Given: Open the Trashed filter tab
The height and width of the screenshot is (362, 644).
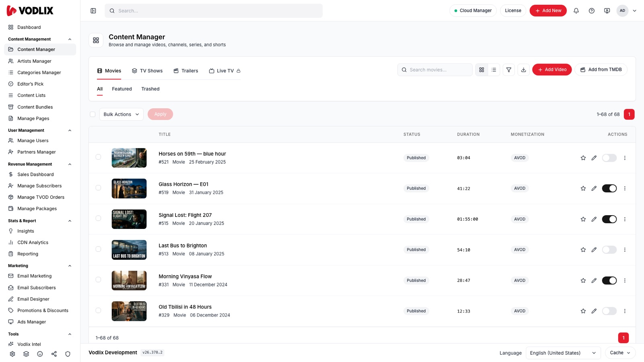Looking at the screenshot, I should pyautogui.click(x=150, y=89).
